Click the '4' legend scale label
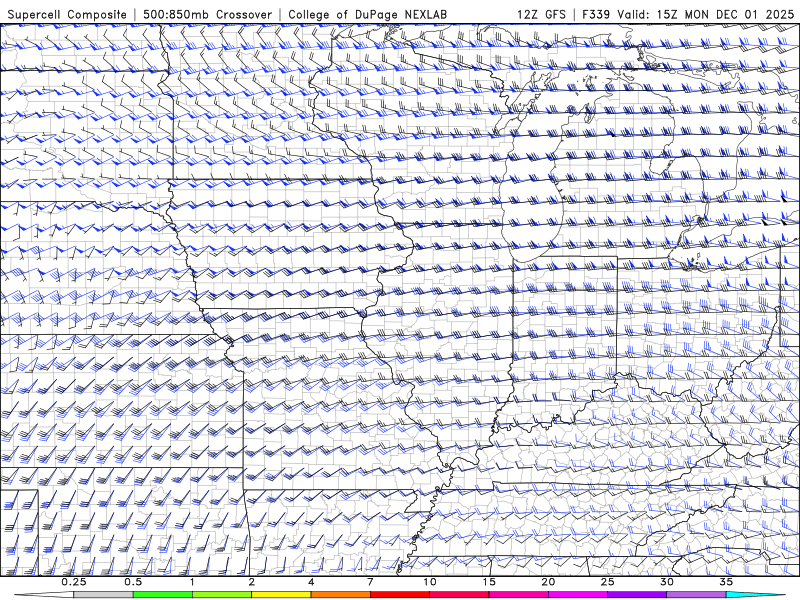 coord(311,582)
